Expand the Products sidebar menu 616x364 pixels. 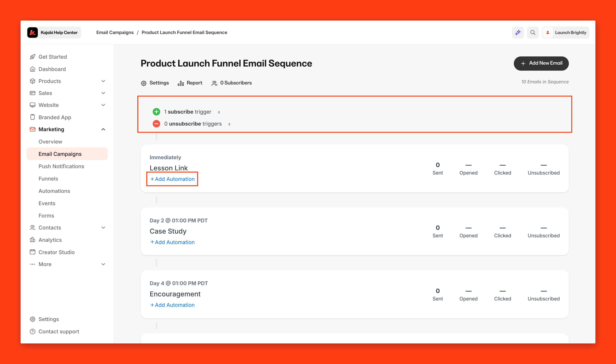103,81
